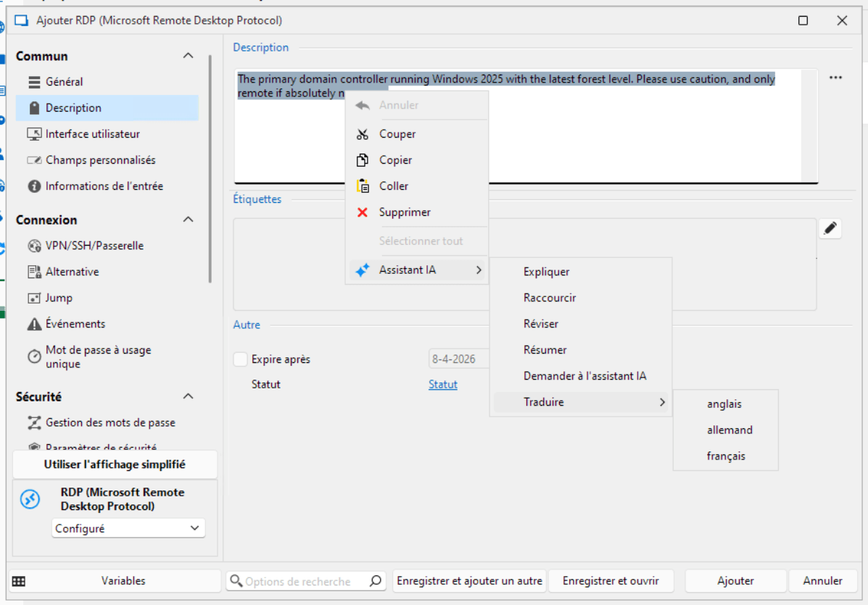The height and width of the screenshot is (605, 868).
Task: Select allemand translation option
Action: pyautogui.click(x=729, y=430)
